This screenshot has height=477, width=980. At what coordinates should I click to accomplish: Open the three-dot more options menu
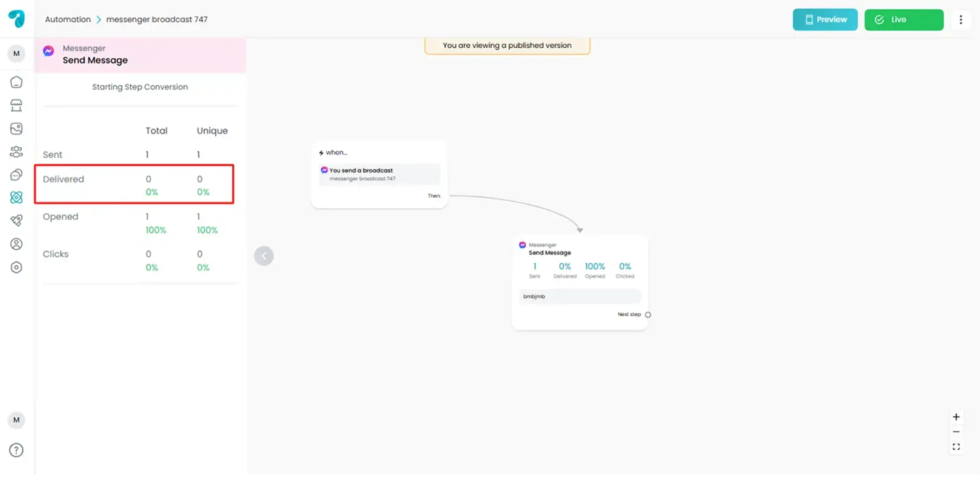(960, 20)
